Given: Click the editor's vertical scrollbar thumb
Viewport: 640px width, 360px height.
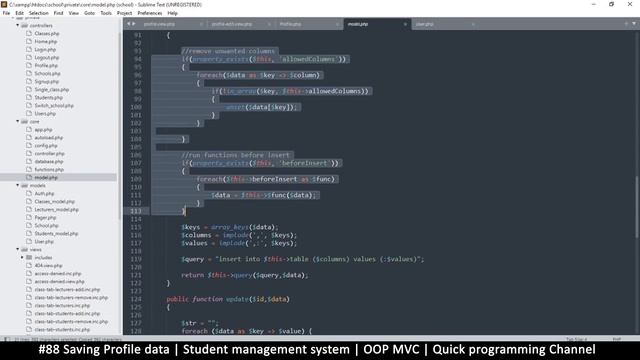Looking at the screenshot, I should [637, 206].
